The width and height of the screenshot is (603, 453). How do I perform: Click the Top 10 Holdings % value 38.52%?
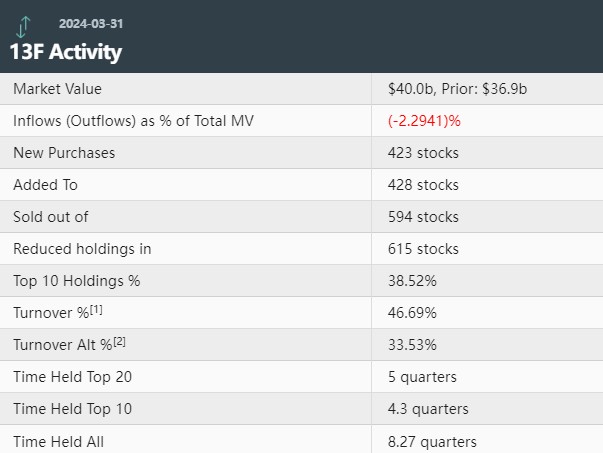click(412, 281)
